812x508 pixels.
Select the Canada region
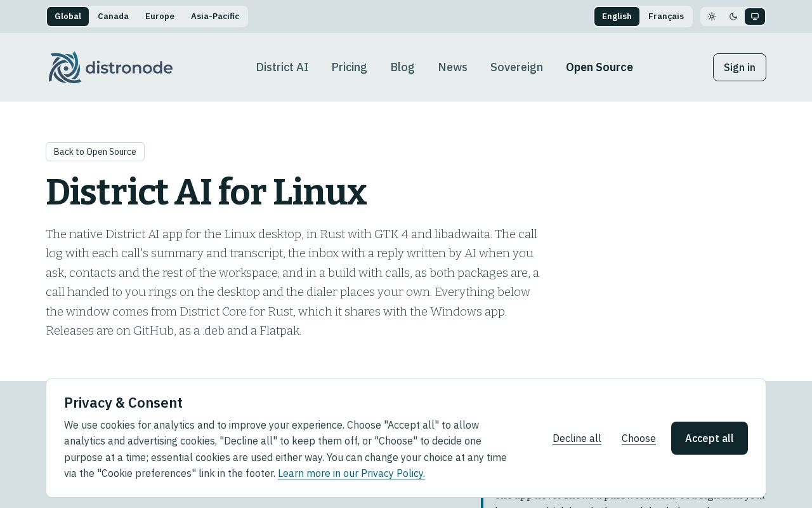113,17
